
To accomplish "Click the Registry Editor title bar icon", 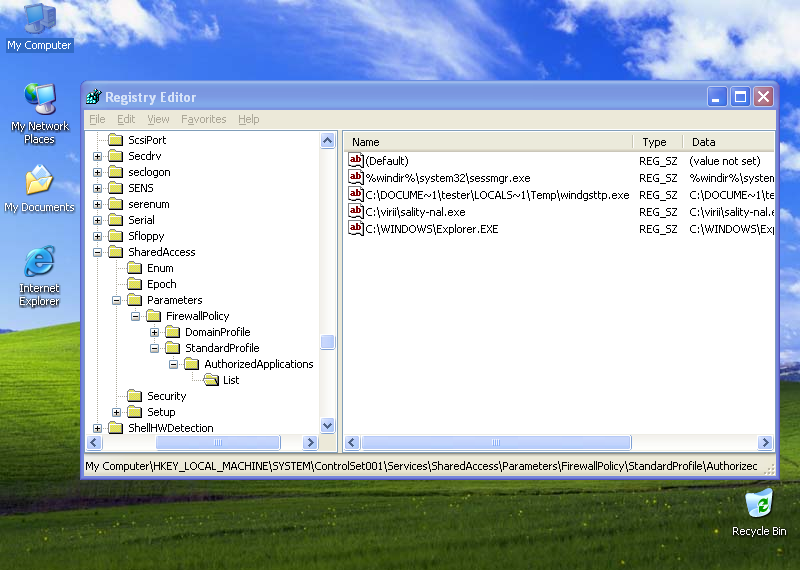I will click(93, 96).
